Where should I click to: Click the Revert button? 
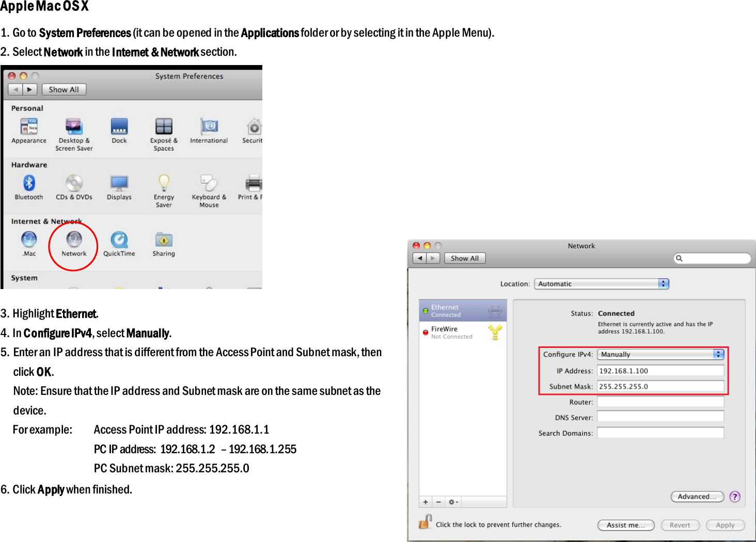click(x=680, y=525)
